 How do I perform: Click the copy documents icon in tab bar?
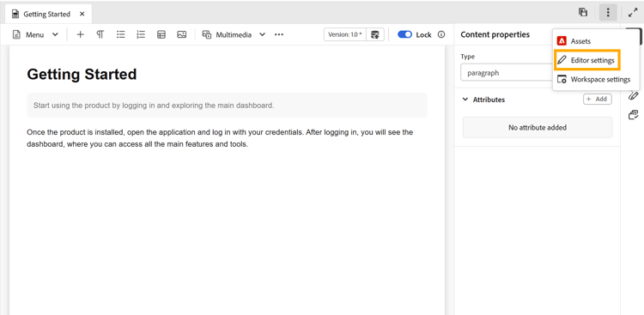(583, 12)
